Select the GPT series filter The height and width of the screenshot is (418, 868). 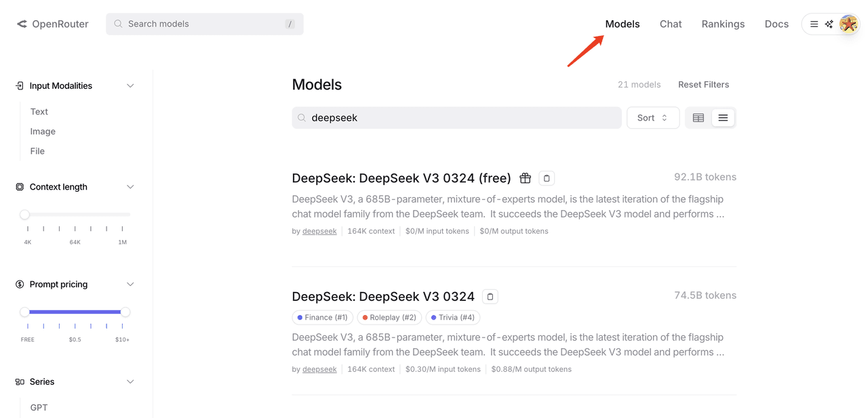tap(39, 408)
